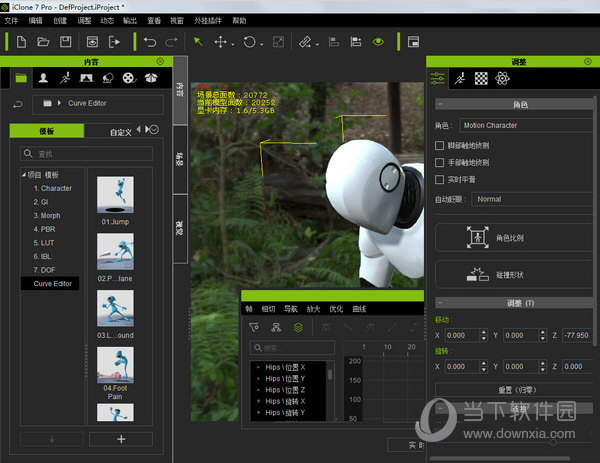Image resolution: width=600 pixels, height=463 pixels.
Task: Open the 编辑 menu
Action: pyautogui.click(x=35, y=20)
